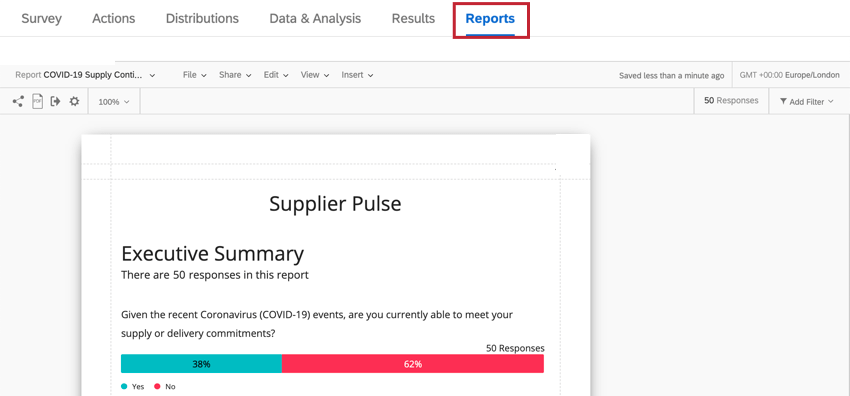Click the export arrow icon

click(55, 101)
